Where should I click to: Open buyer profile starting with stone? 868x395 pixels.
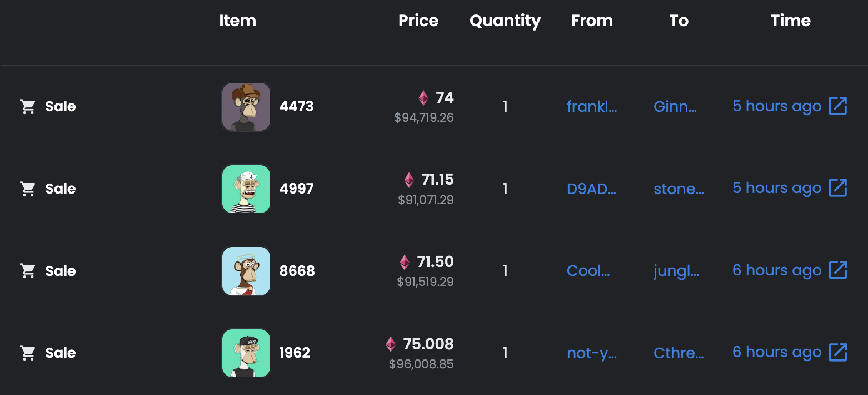tap(679, 189)
